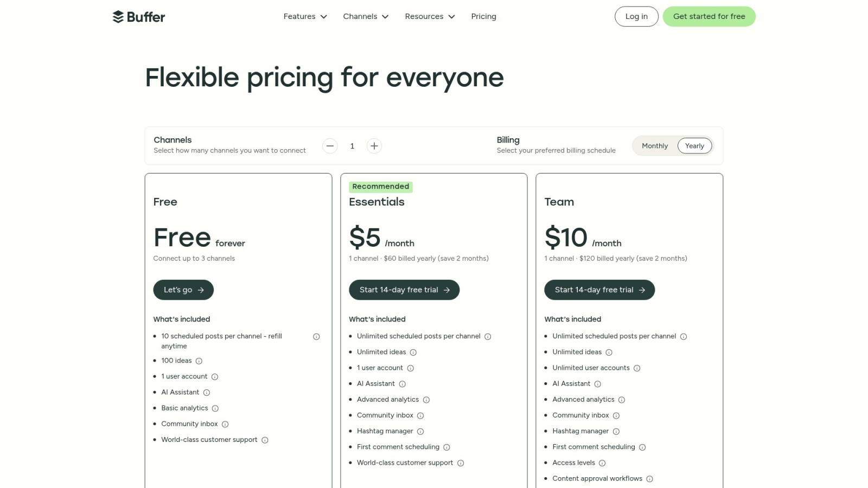Click the info icon next to Community inbox in Free
The width and height of the screenshot is (868, 488).
[226, 424]
